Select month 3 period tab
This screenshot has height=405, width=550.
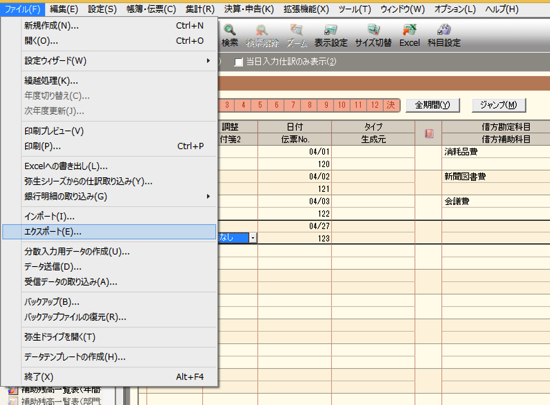(227, 105)
